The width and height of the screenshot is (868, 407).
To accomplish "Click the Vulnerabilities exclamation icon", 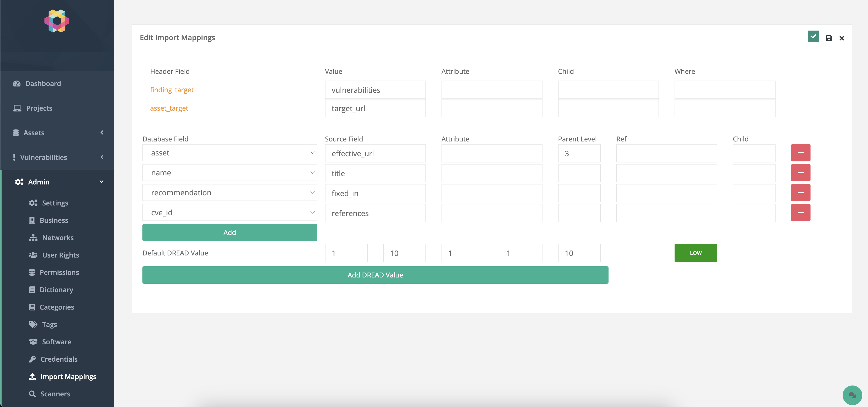I will point(14,157).
